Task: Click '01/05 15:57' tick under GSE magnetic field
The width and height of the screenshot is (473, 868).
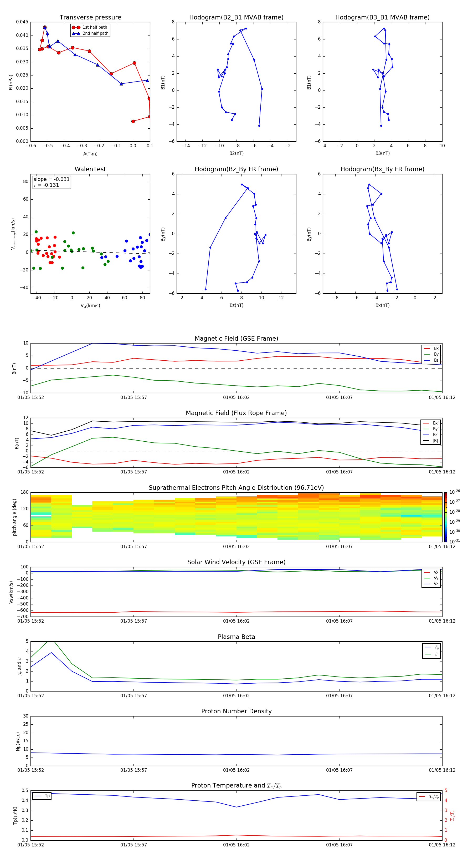Action: [134, 397]
